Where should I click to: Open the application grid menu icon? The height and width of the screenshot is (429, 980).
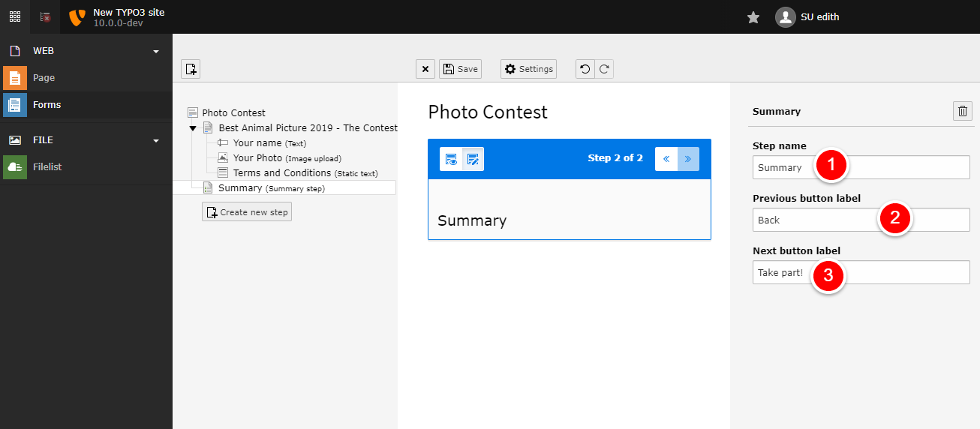coord(15,16)
